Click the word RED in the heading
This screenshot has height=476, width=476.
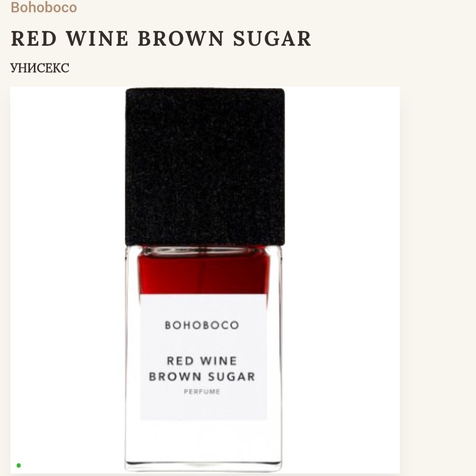pos(34,38)
